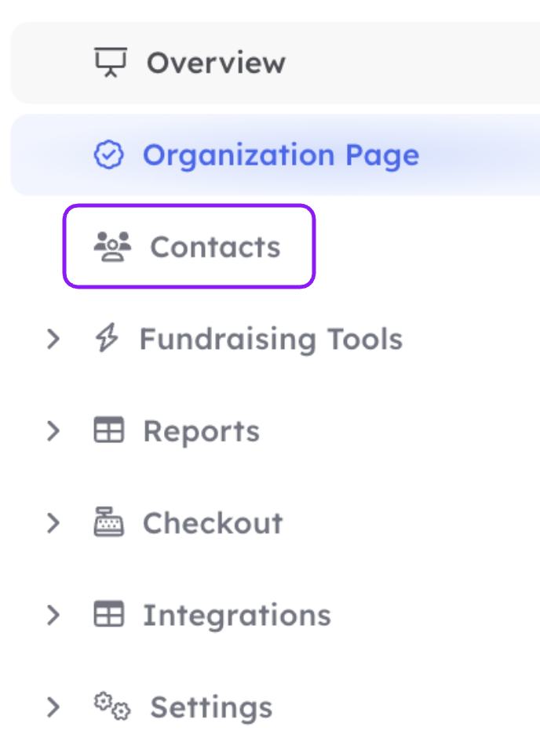The image size is (540, 756).
Task: Click the Contacts people group icon
Action: [112, 246]
